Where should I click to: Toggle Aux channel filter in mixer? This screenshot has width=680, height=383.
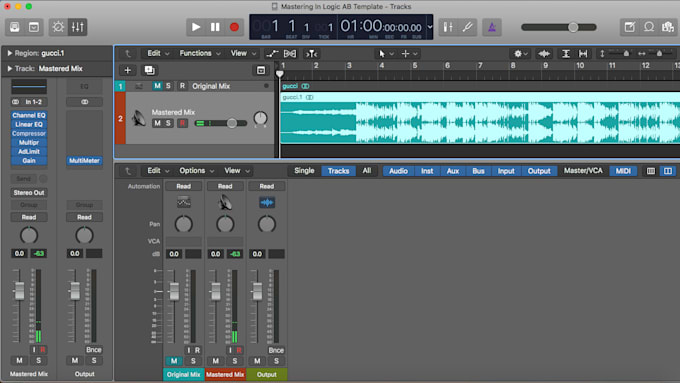click(x=453, y=171)
